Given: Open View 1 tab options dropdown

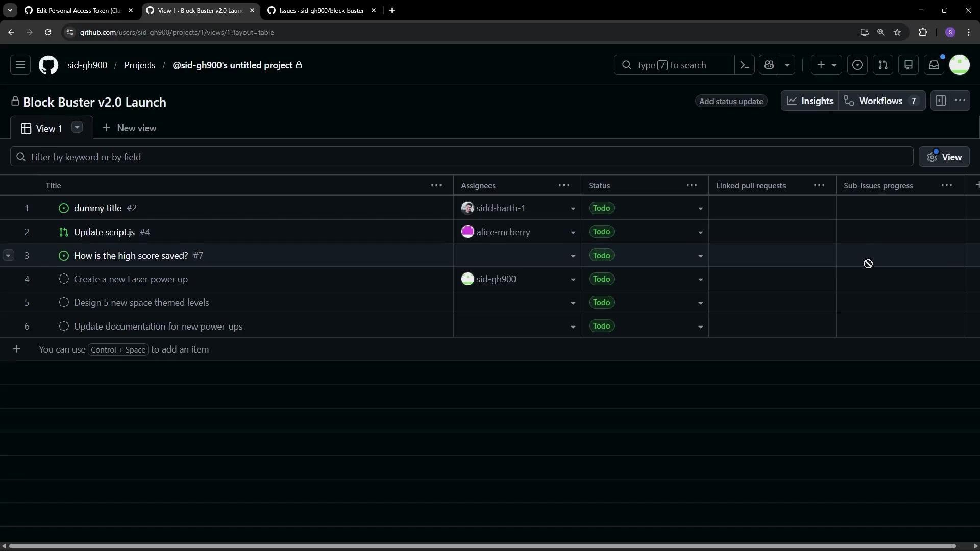Looking at the screenshot, I should coord(77,127).
